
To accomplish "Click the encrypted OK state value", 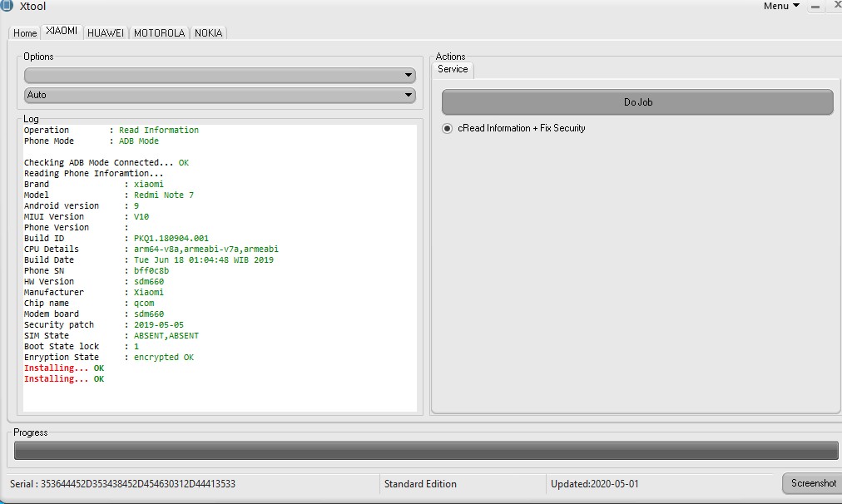I will pos(164,357).
